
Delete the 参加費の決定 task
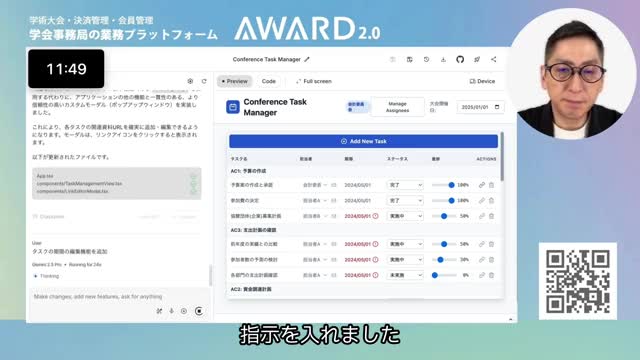pos(491,200)
